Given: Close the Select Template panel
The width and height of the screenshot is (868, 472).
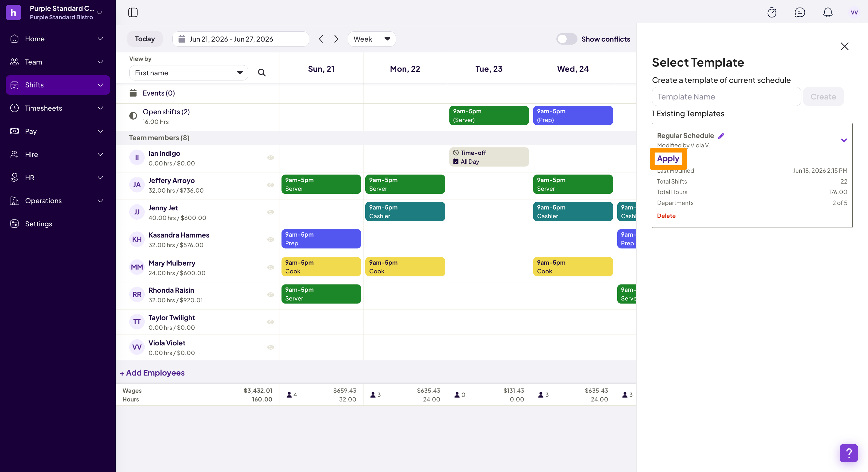Looking at the screenshot, I should (x=844, y=46).
